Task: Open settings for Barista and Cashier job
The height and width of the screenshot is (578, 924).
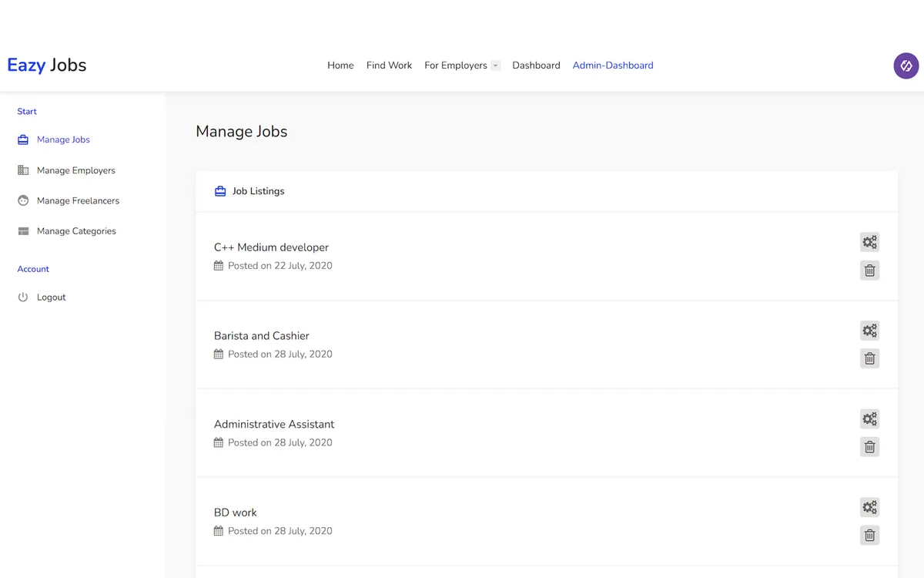Action: point(869,331)
